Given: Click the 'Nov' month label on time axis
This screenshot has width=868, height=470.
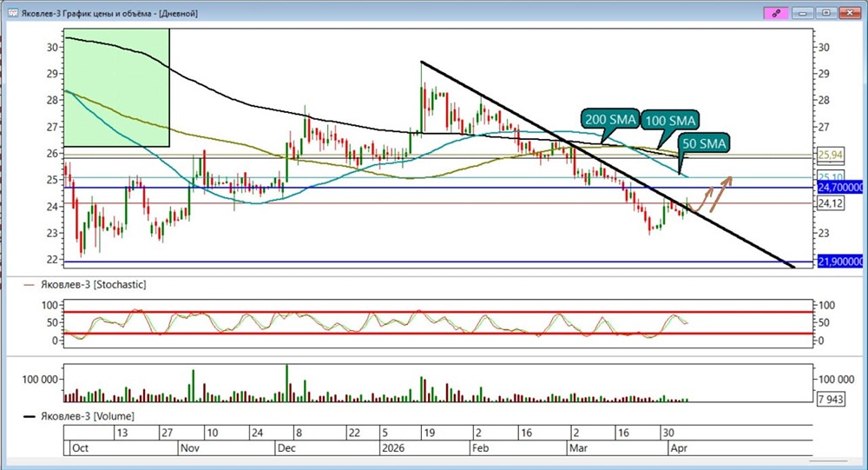Looking at the screenshot, I should 189,447.
